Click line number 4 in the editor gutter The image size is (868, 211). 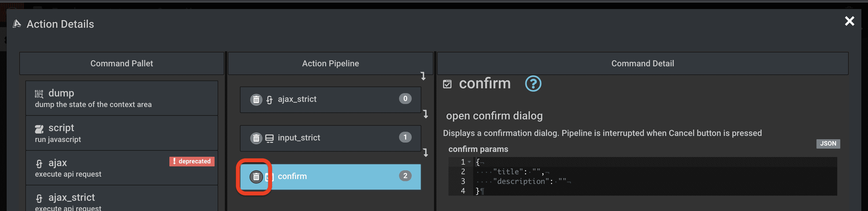[x=463, y=191]
